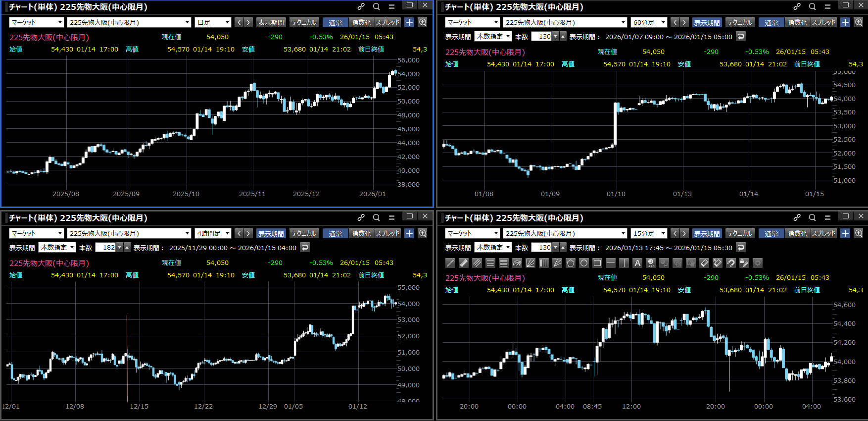The height and width of the screenshot is (421, 868).
Task: Click the crosshair plus button in the 日足 chart
Action: point(409,22)
